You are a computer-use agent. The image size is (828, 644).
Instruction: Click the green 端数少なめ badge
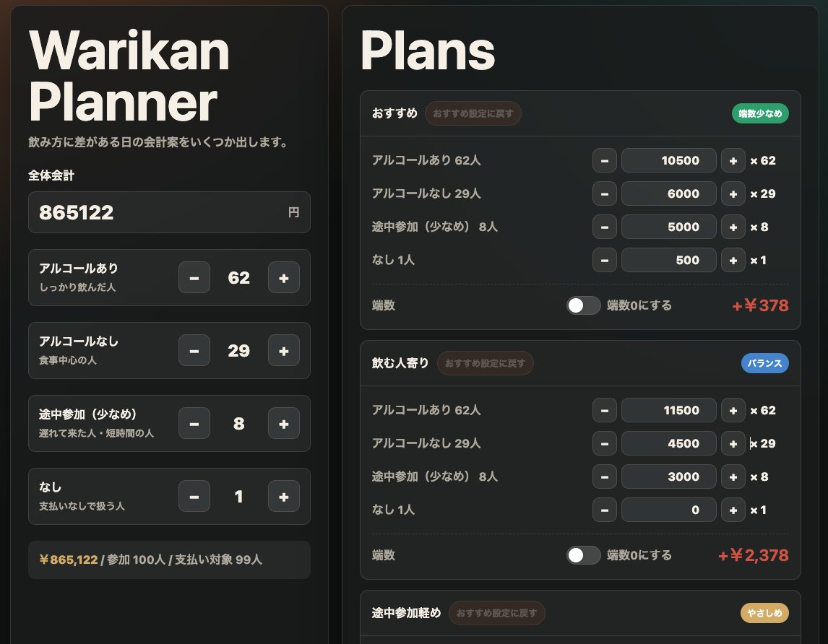760,113
